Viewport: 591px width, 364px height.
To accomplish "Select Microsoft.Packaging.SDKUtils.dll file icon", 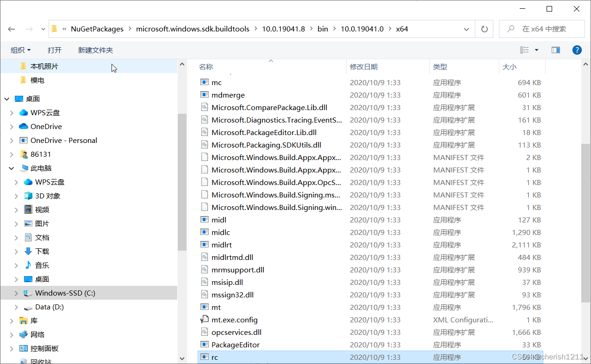I will pyautogui.click(x=205, y=144).
